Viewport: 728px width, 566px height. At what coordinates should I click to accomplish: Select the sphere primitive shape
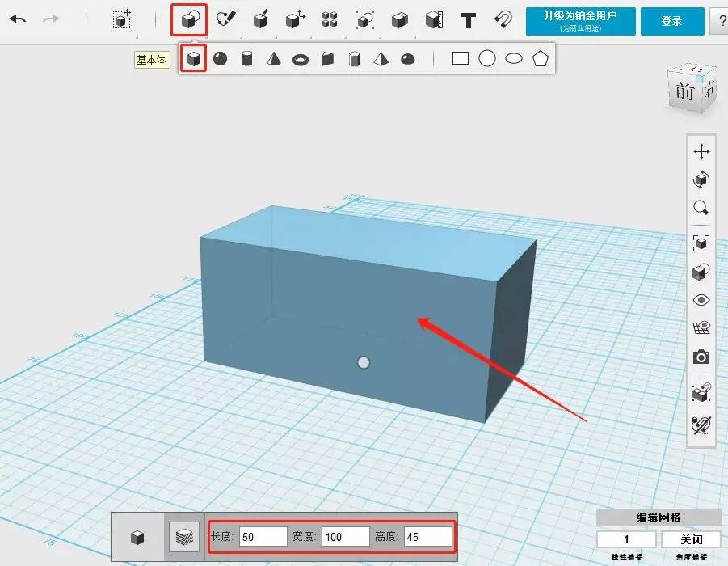[220, 59]
